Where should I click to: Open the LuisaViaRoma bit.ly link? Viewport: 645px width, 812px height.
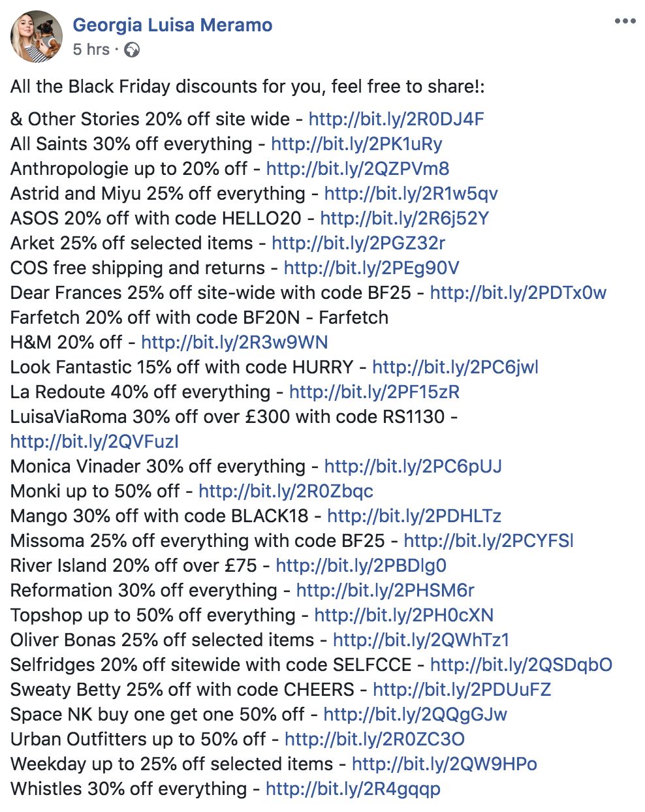click(95, 442)
